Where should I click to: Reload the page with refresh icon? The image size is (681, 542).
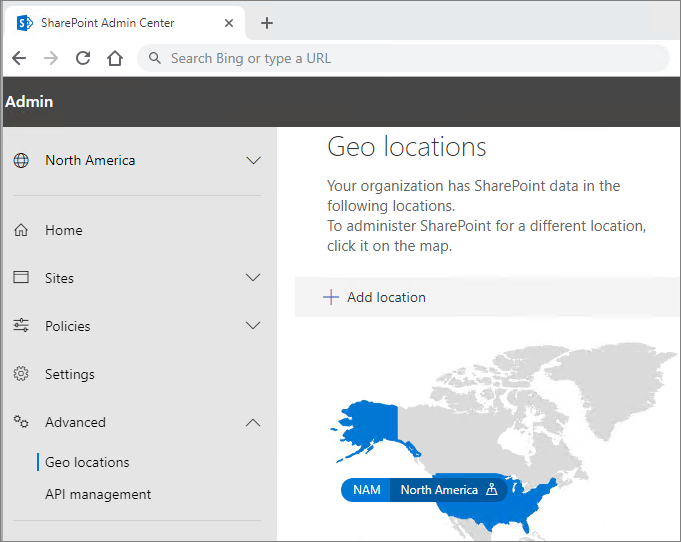pyautogui.click(x=83, y=58)
